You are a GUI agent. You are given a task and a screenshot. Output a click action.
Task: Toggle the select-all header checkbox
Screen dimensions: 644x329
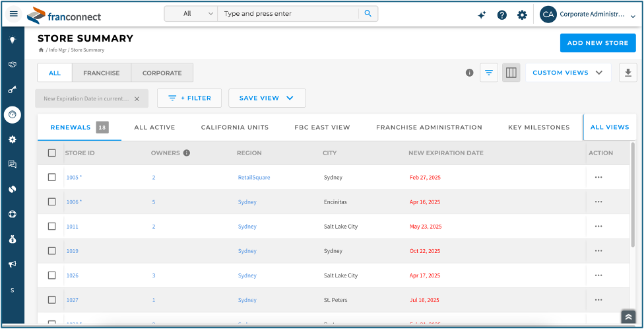click(51, 153)
